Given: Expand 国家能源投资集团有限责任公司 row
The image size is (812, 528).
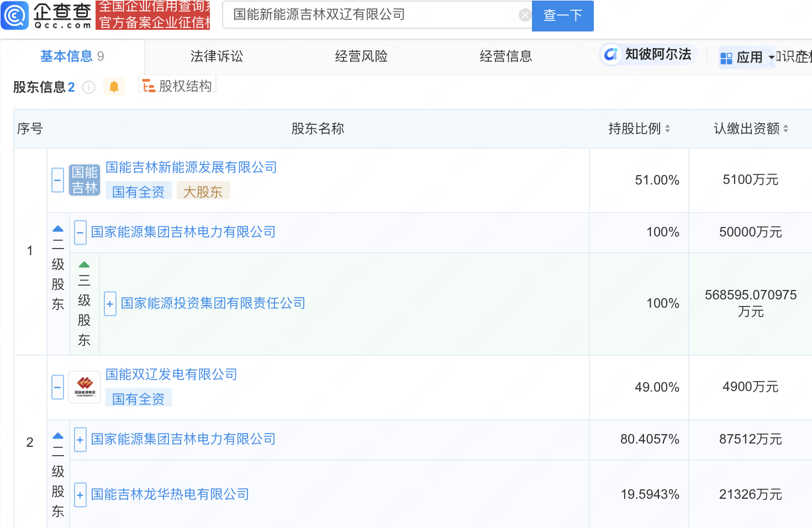Looking at the screenshot, I should point(110,304).
